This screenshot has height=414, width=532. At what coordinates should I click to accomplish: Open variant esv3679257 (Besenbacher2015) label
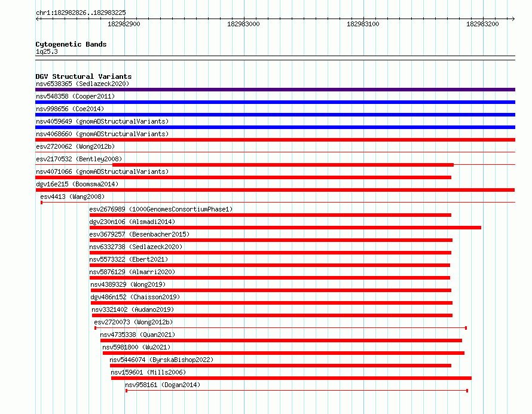pyautogui.click(x=139, y=234)
